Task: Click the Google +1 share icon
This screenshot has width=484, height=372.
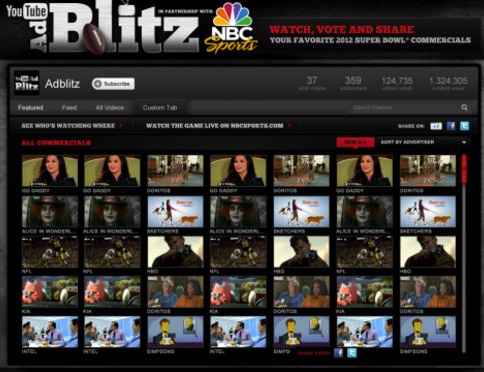Action: pos(436,126)
